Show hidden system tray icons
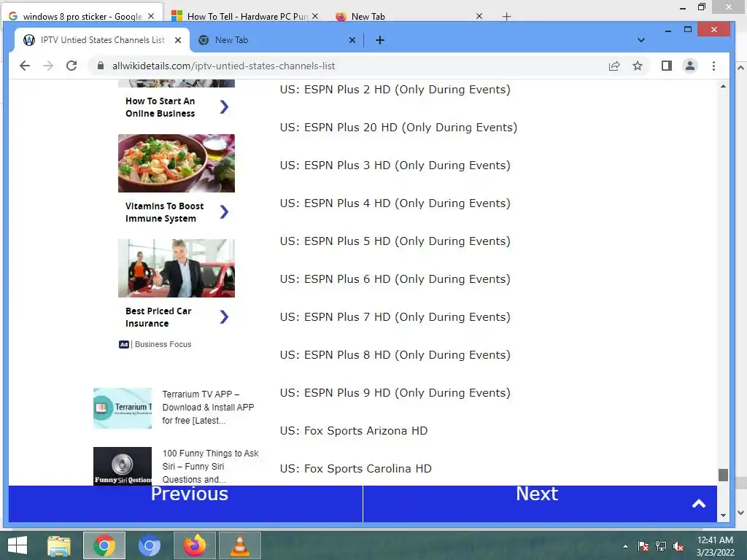Image resolution: width=747 pixels, height=560 pixels. [x=625, y=547]
